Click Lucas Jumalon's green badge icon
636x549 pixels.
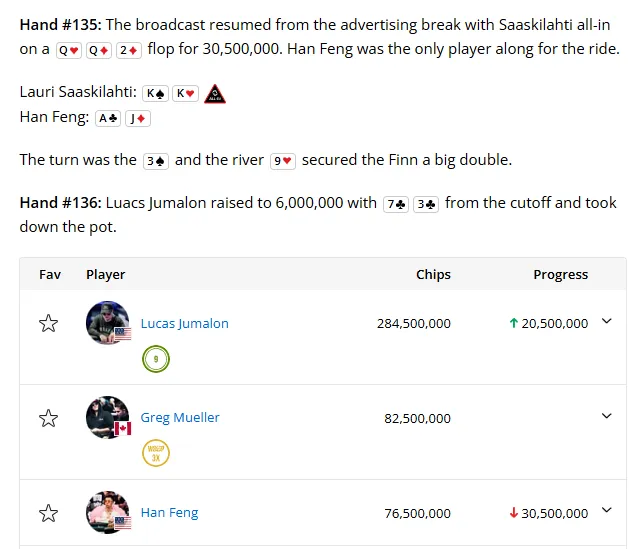pos(156,359)
